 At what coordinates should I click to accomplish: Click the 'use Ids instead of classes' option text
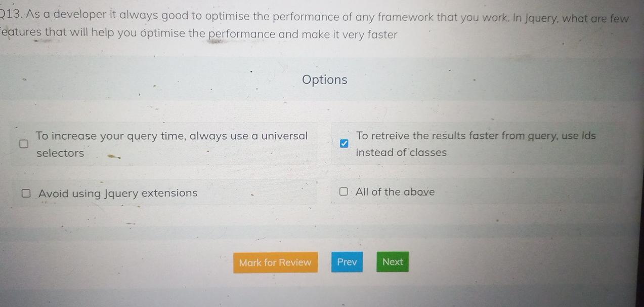click(476, 143)
